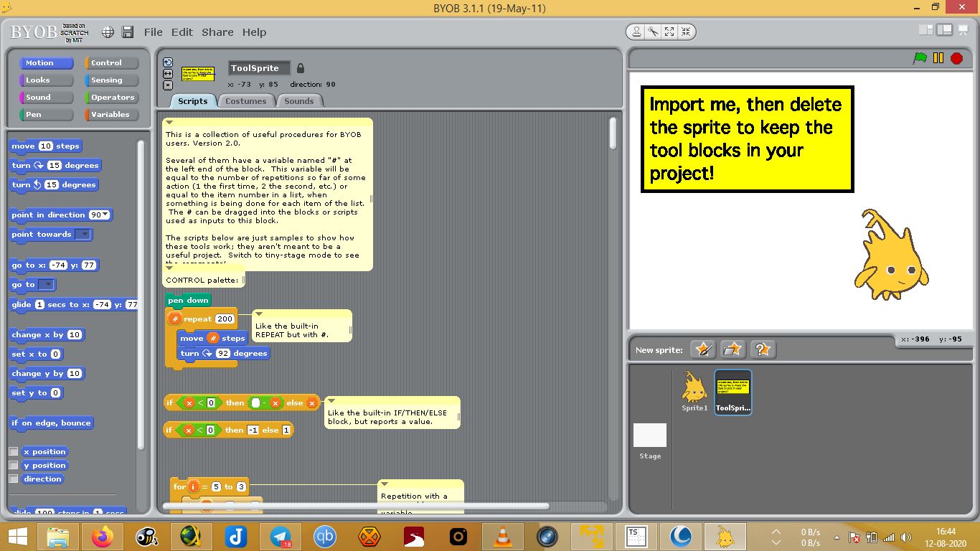Open the go to target dropdown

pos(46,285)
